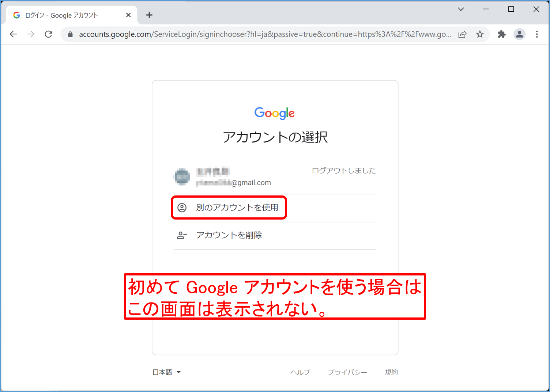Image resolution: width=550 pixels, height=392 pixels.
Task: Open the プライバシー link
Action: (x=347, y=372)
